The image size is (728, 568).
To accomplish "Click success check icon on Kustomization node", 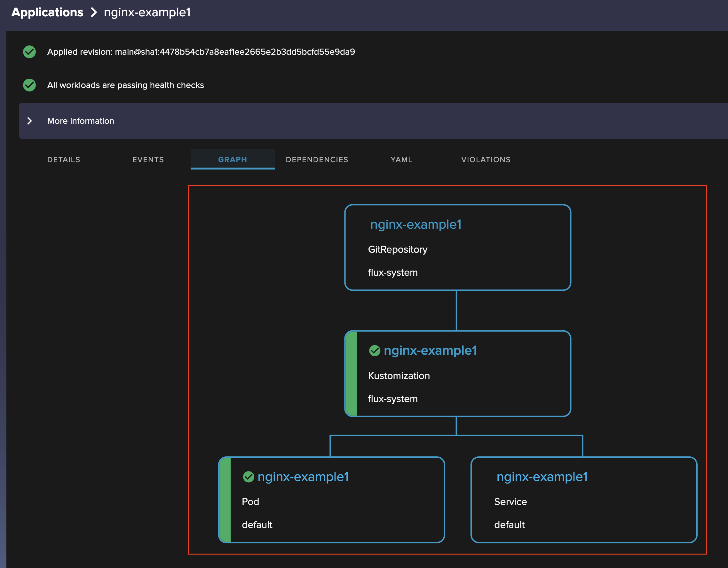I will click(374, 351).
